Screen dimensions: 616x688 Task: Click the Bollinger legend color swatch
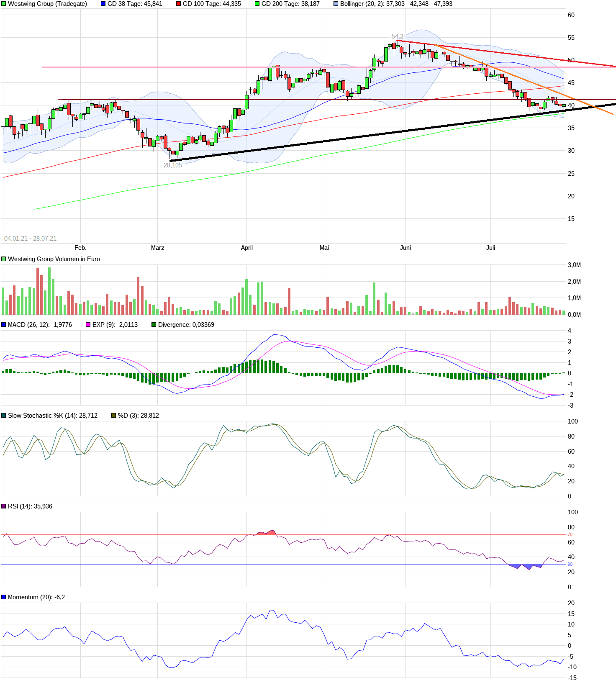pyautogui.click(x=336, y=4)
